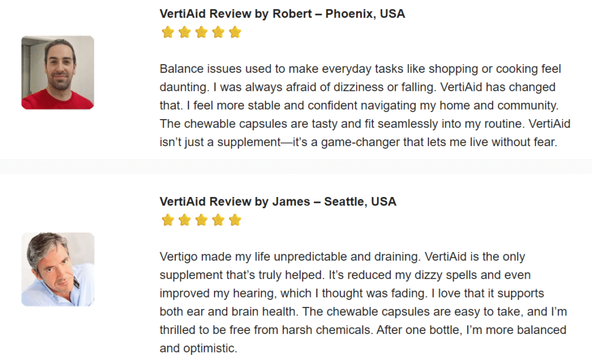Click the line mentioning chewable capsules are tasty
Viewport: 592px width, 364px height.
coord(365,124)
